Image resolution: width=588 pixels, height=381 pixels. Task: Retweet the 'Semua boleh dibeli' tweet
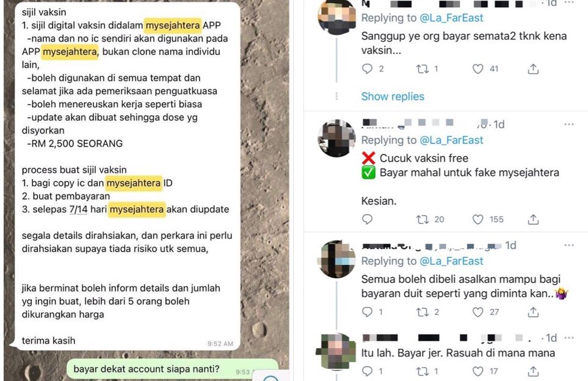(423, 312)
